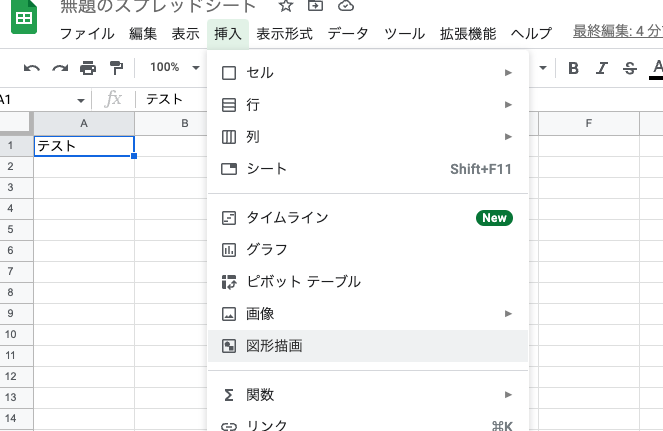This screenshot has width=663, height=431.
Task: Toggle bold text formatting
Action: (x=574, y=69)
